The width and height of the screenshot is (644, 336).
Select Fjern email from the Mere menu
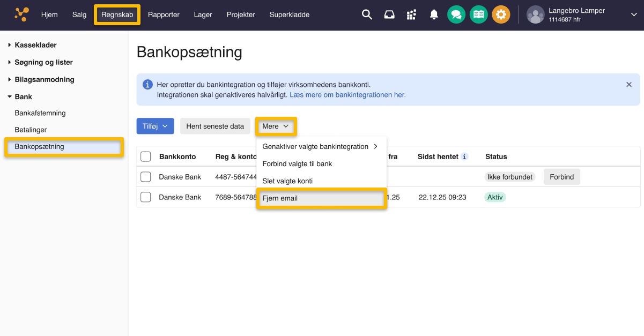click(321, 198)
